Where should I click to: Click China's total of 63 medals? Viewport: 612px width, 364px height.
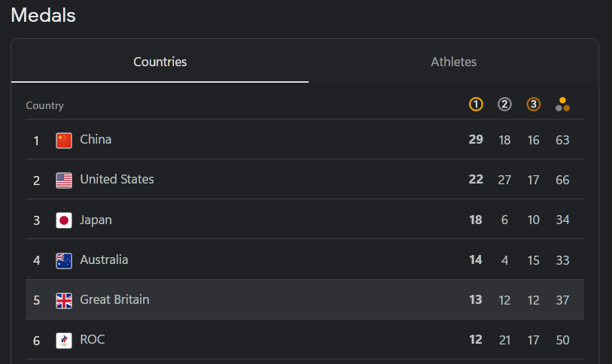pos(562,140)
